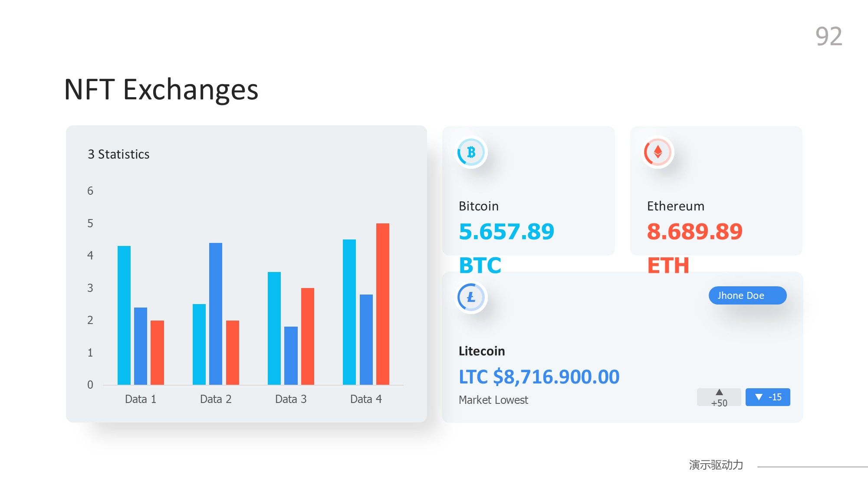The height and width of the screenshot is (488, 868).
Task: Select the 5.657.89 Bitcoin value
Action: coord(506,231)
